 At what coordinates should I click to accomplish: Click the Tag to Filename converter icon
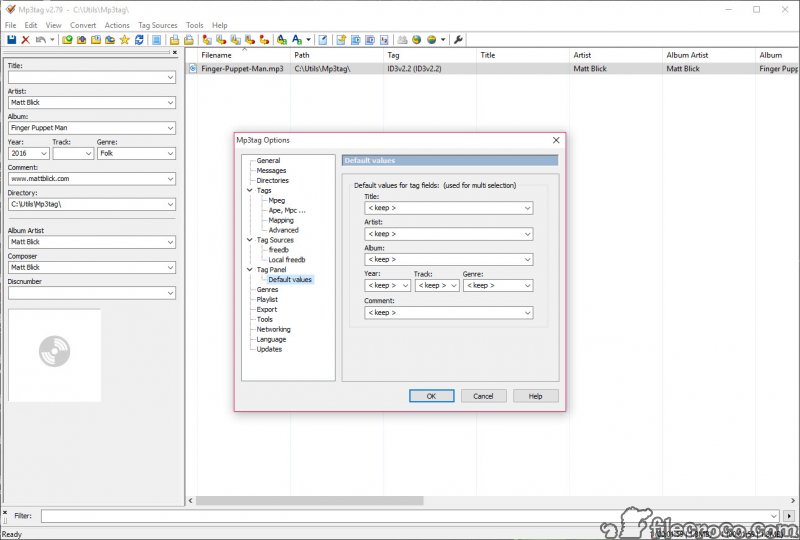point(207,40)
